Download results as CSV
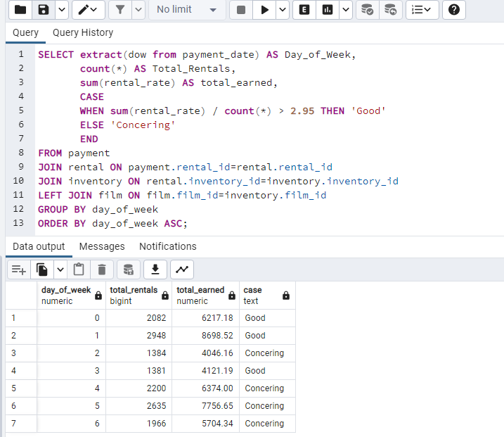The image size is (504, 437). click(155, 270)
